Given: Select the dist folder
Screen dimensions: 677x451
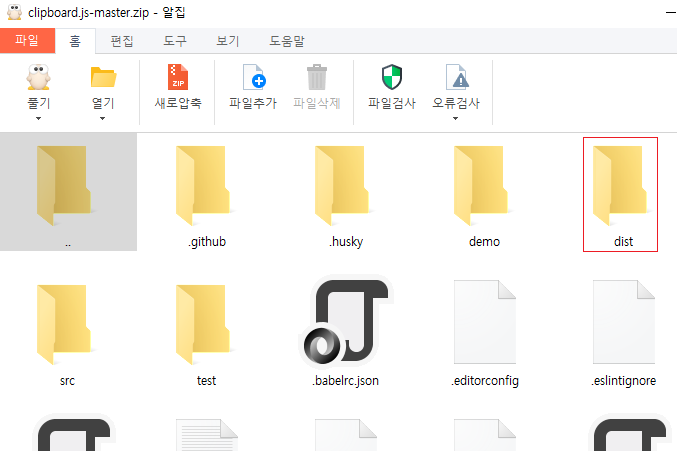Looking at the screenshot, I should coord(620,186).
